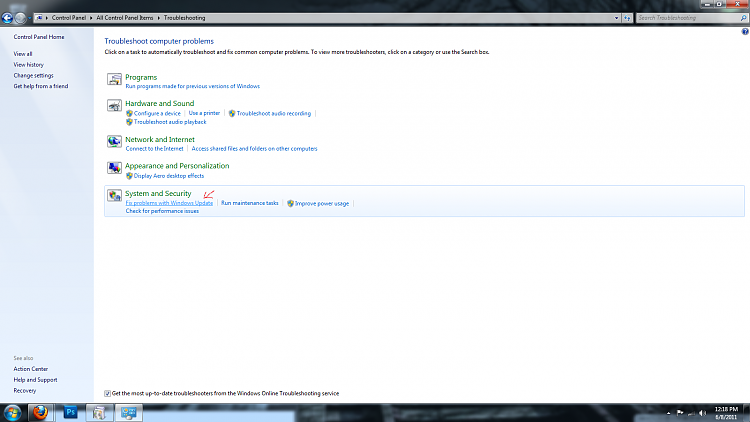750x422 pixels.
Task: Open the third taskbar application icon
Action: click(99, 412)
